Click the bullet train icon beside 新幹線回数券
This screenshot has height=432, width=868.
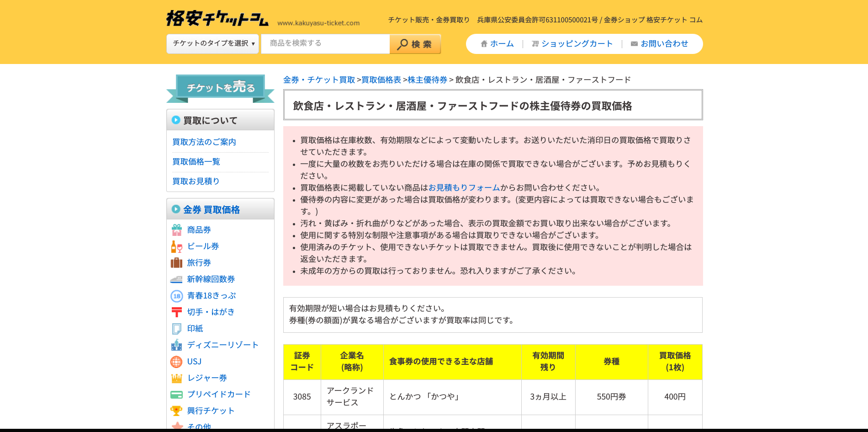pos(176,279)
